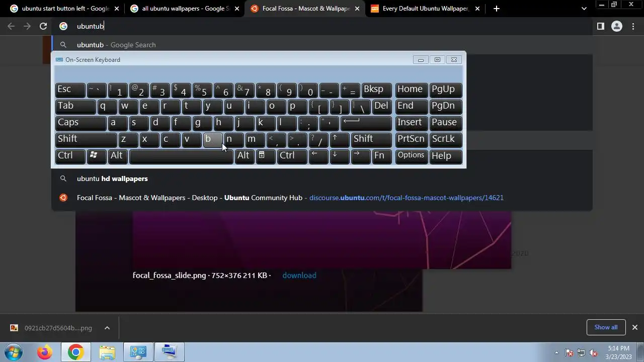Choose 'ubuntub - Google Search' suggestion

coord(322,45)
